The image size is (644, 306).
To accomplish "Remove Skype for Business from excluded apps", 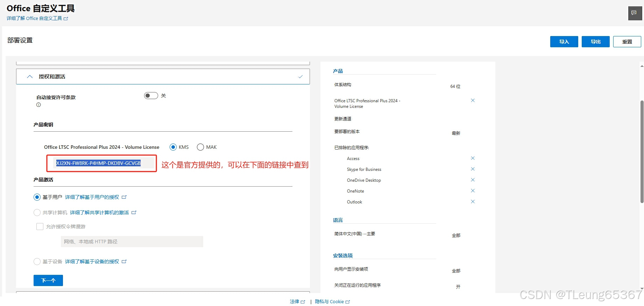I will click(473, 169).
